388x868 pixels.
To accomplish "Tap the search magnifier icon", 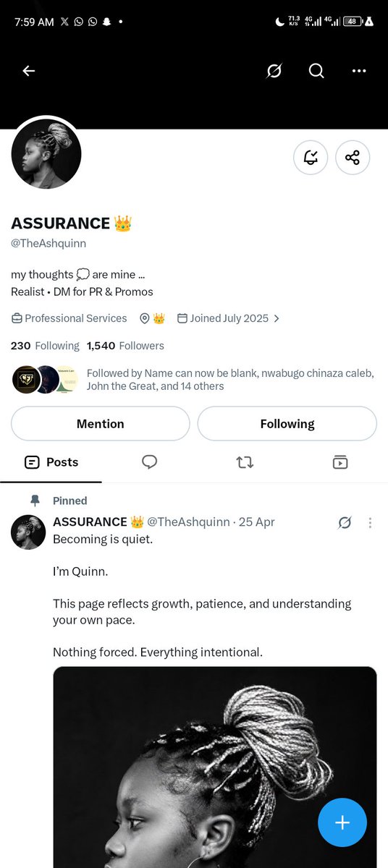I will coord(316,71).
